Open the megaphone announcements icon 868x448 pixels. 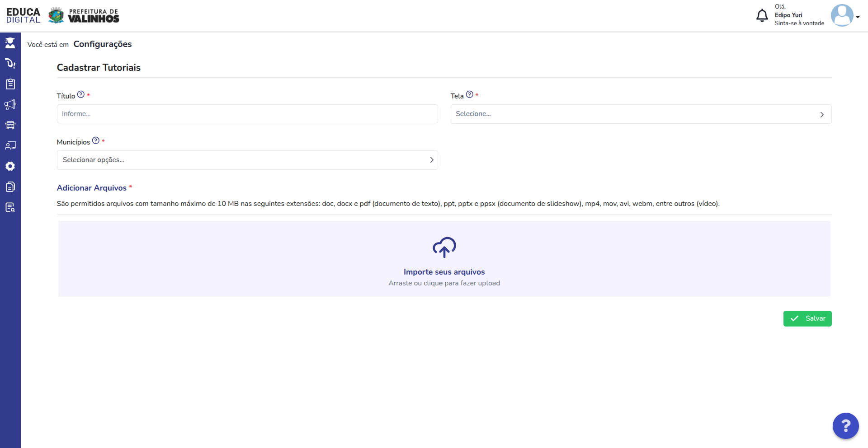pyautogui.click(x=10, y=105)
